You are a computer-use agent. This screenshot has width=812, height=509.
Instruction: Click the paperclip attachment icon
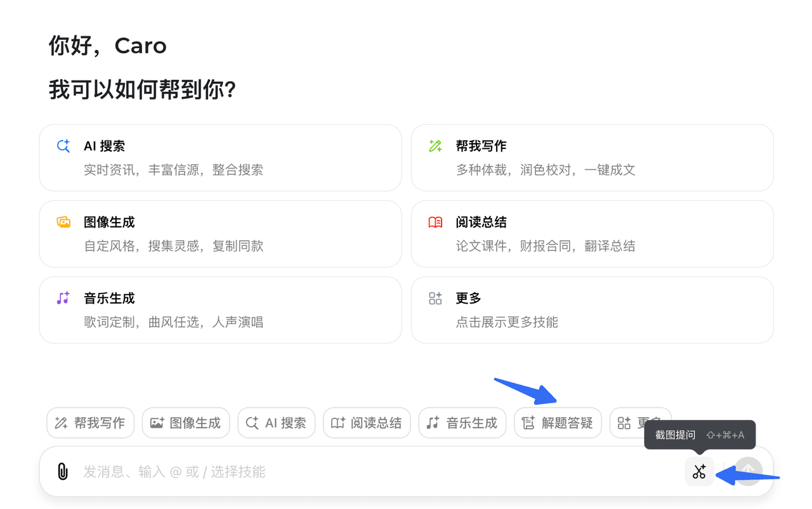pos(62,472)
